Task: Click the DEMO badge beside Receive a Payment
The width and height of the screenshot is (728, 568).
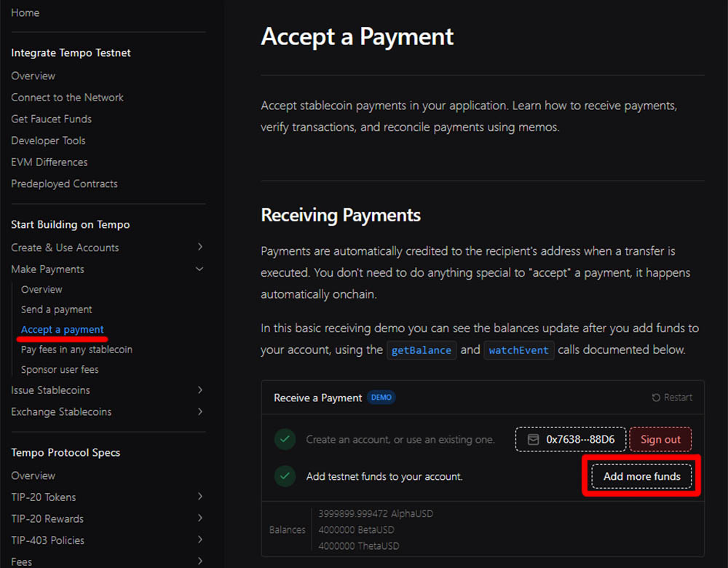Action: (x=381, y=398)
